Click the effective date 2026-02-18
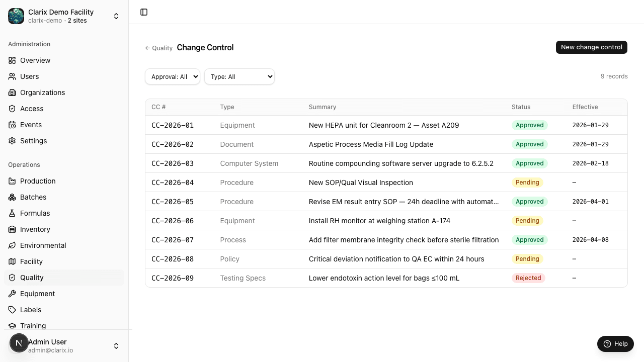644x362 pixels. [x=591, y=163]
